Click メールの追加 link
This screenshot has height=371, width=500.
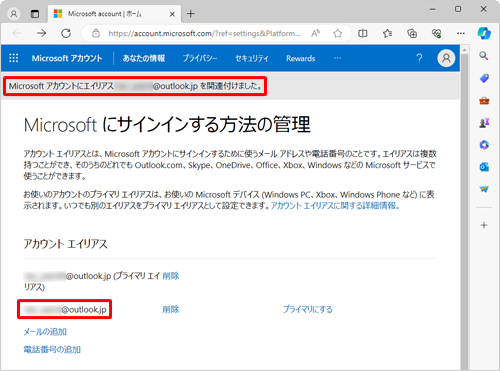(45, 332)
